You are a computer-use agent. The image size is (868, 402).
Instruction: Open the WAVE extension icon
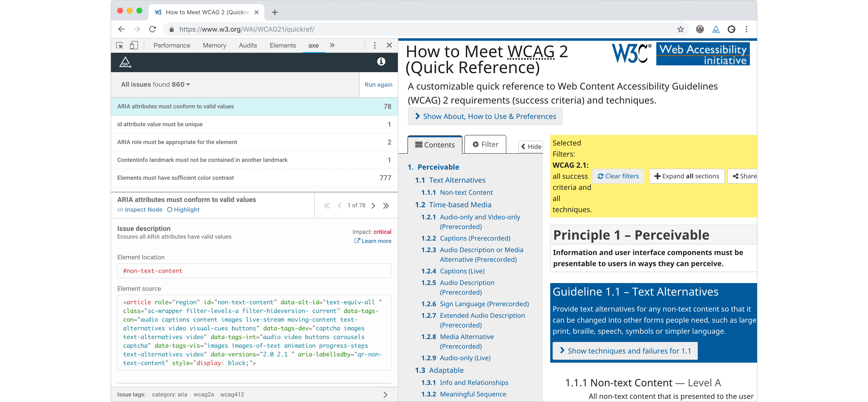[700, 29]
